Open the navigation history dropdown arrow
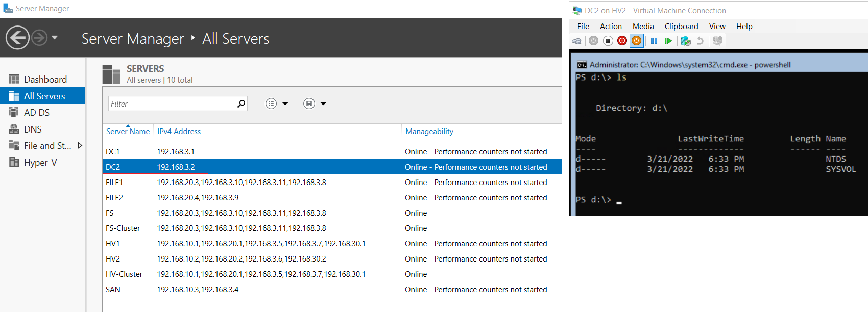 [55, 38]
